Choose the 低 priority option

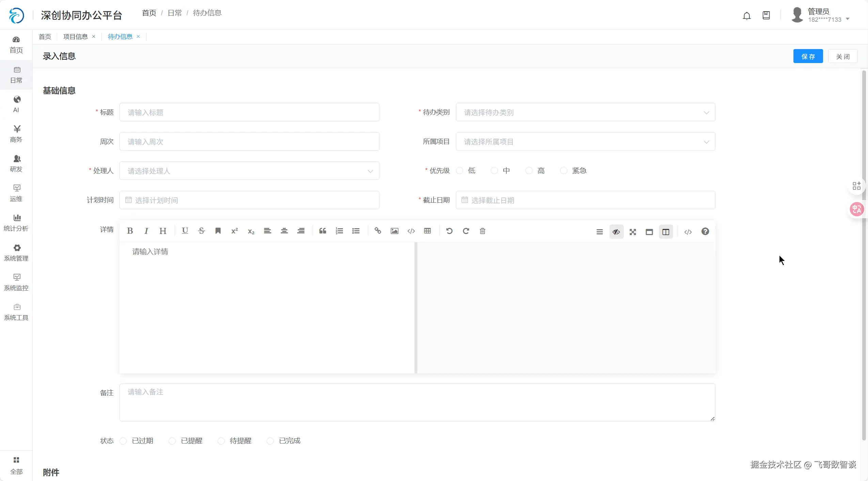point(460,171)
